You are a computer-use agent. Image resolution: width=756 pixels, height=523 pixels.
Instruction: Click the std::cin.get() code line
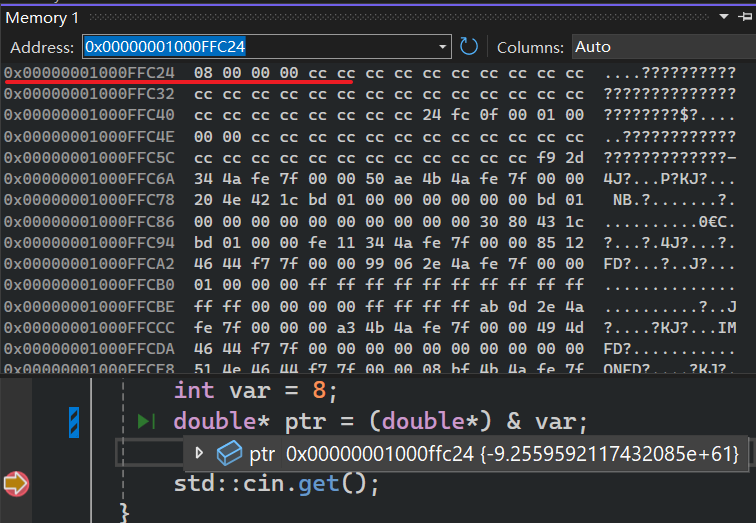276,485
